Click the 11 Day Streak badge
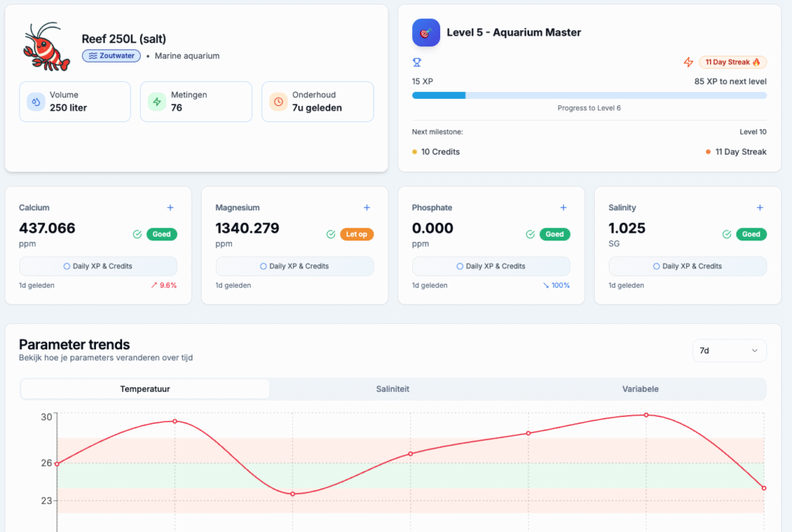The height and width of the screenshot is (532, 792). click(x=732, y=62)
